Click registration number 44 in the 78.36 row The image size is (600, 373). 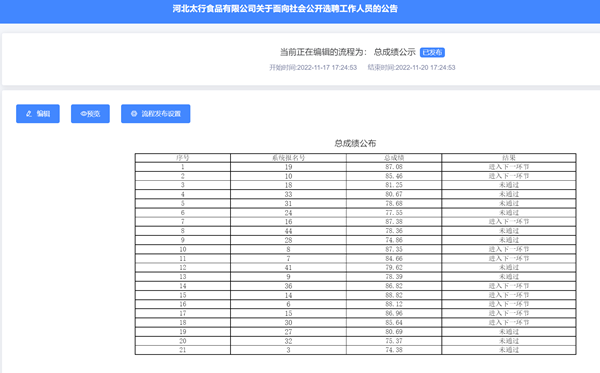[x=288, y=231]
